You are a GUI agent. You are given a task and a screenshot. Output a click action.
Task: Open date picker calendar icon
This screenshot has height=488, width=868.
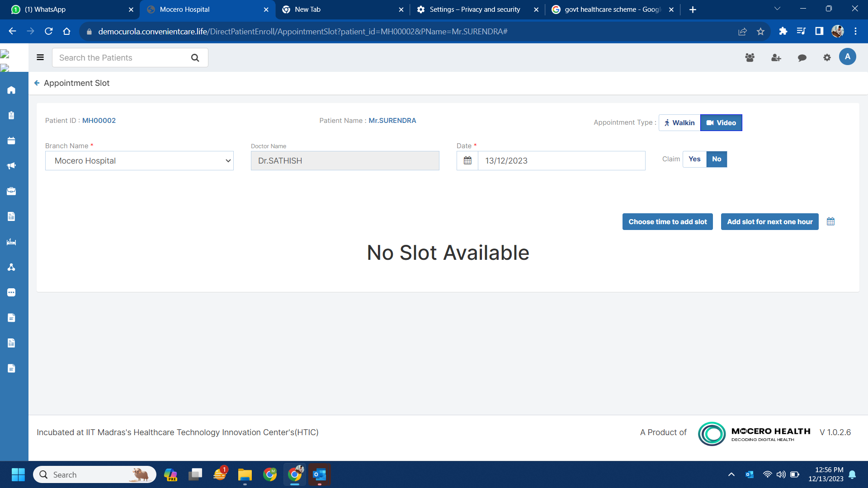[x=467, y=161]
